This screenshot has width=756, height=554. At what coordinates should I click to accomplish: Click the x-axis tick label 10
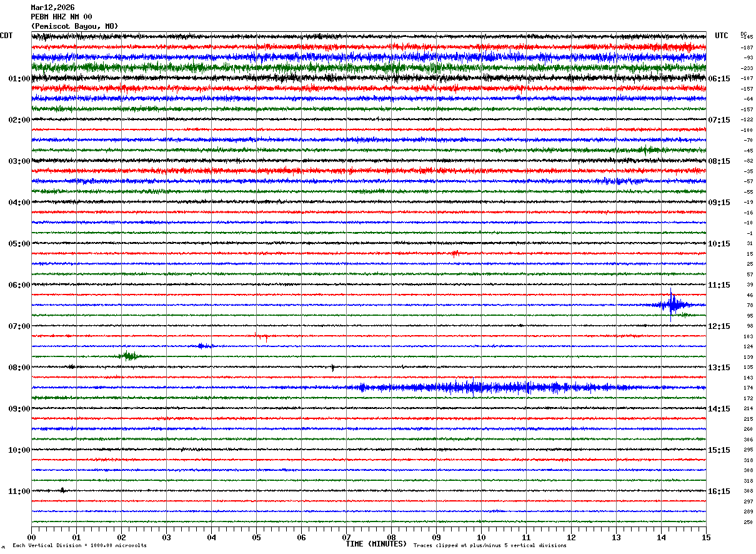coord(481,538)
